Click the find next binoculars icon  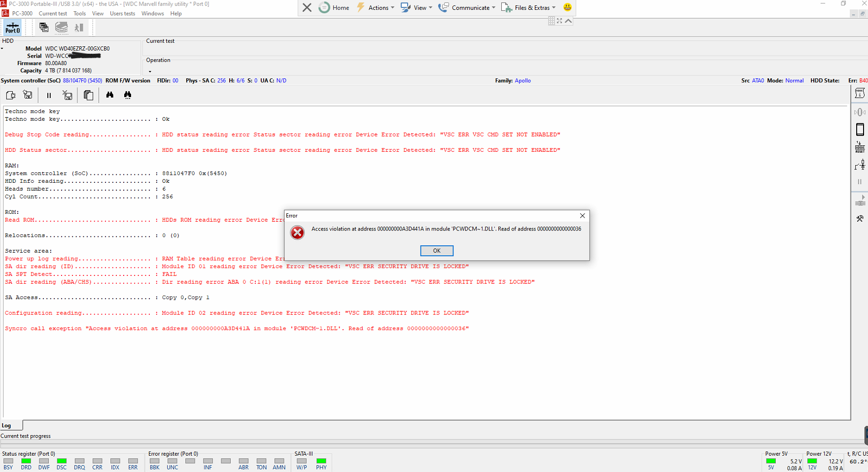pyautogui.click(x=128, y=95)
